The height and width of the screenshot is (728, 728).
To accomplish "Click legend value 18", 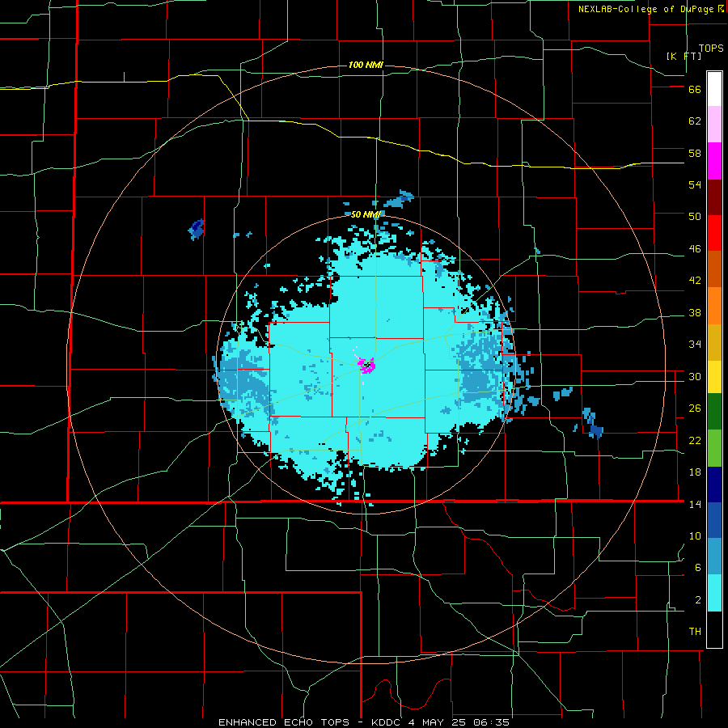I will click(x=695, y=472).
